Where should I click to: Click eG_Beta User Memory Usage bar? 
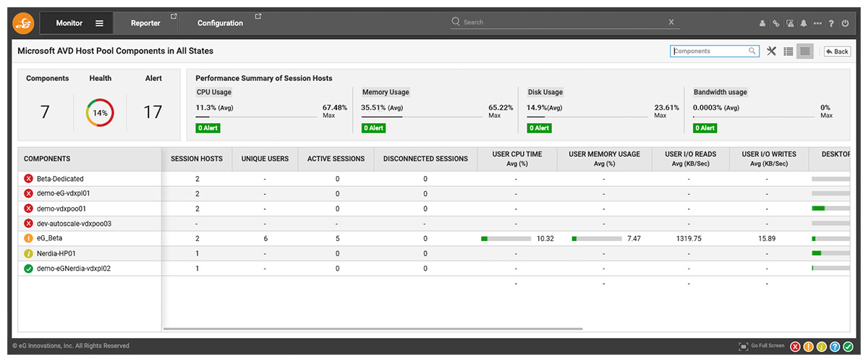coord(596,238)
